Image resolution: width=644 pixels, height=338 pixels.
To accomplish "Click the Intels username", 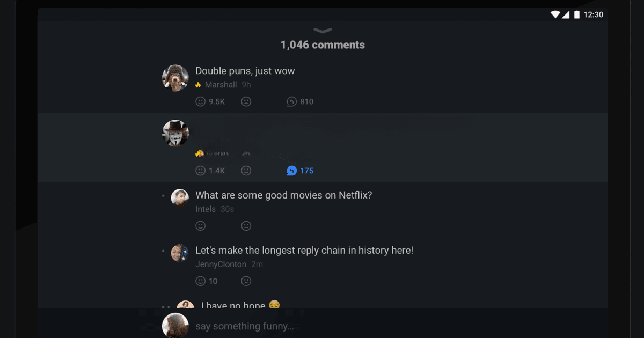I will click(206, 209).
